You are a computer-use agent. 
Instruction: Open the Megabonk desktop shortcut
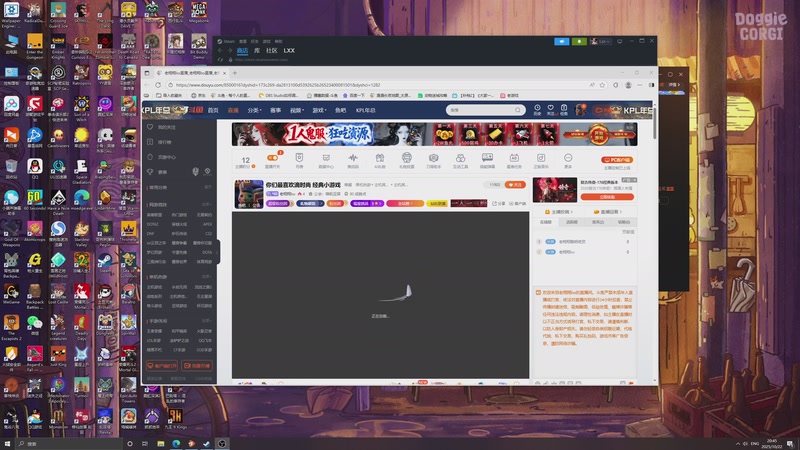click(199, 13)
